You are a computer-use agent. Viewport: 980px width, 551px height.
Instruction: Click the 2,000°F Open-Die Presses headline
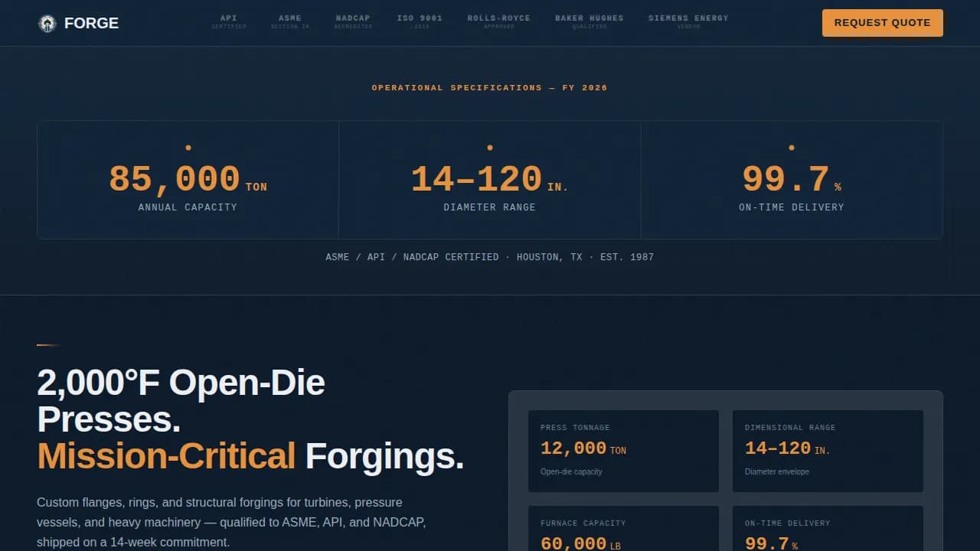point(181,400)
